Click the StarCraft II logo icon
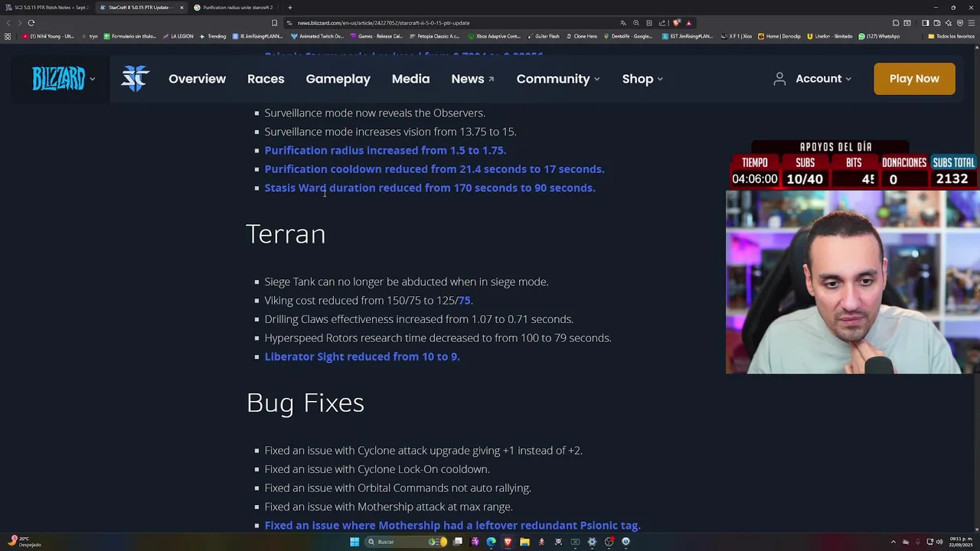Viewport: 980px width, 551px height. tap(135, 79)
